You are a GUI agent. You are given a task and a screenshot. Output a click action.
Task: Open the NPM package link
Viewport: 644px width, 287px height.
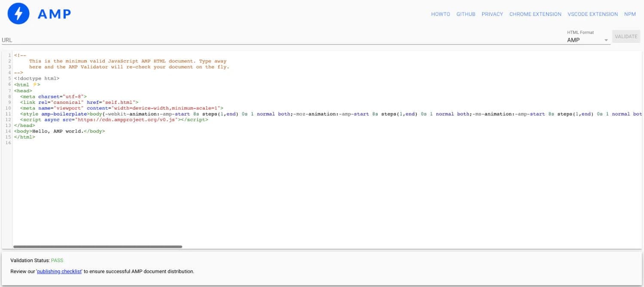tap(630, 14)
